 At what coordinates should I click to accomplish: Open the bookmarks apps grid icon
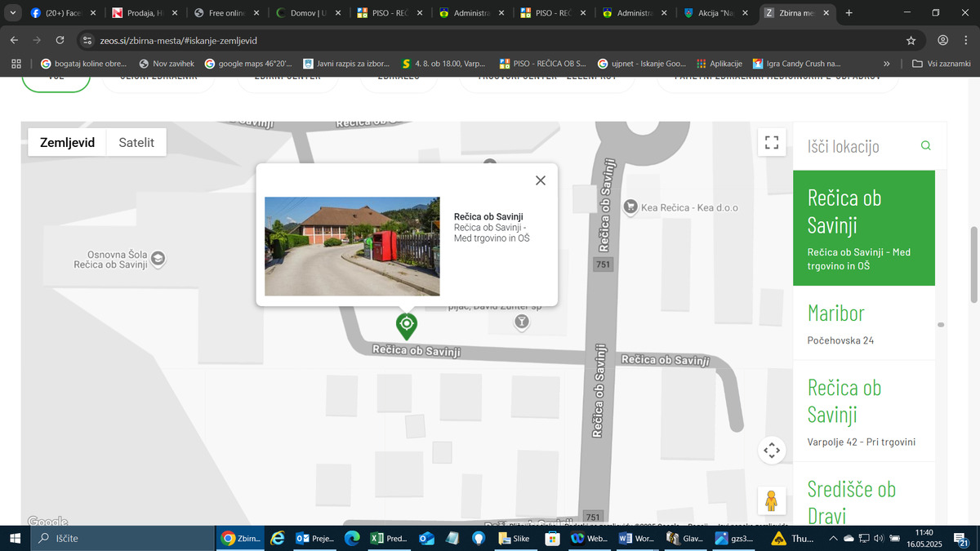(x=16, y=63)
